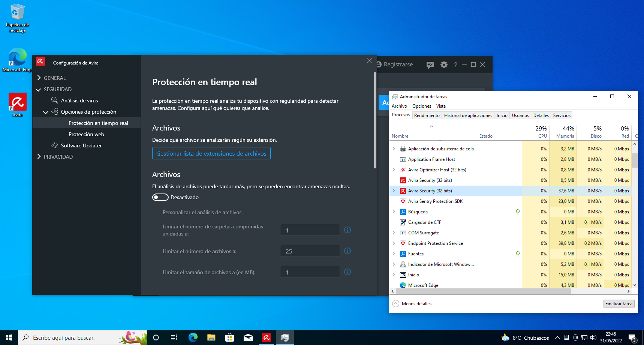The image size is (644, 345).
Task: Select Protección en tiempo real item
Action: tap(87, 123)
